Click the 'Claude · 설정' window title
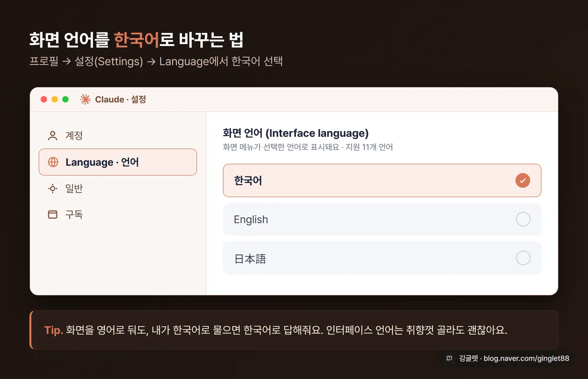The image size is (588, 379). point(120,99)
